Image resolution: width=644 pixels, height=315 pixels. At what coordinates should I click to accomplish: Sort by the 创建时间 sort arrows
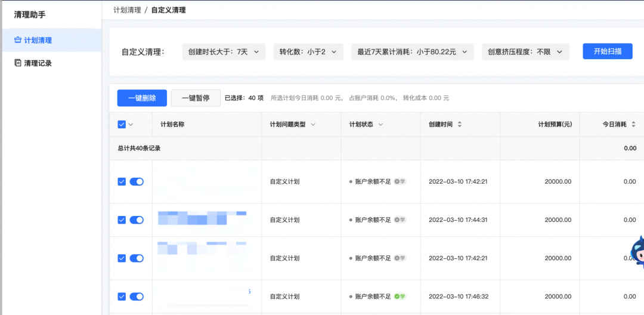click(460, 125)
